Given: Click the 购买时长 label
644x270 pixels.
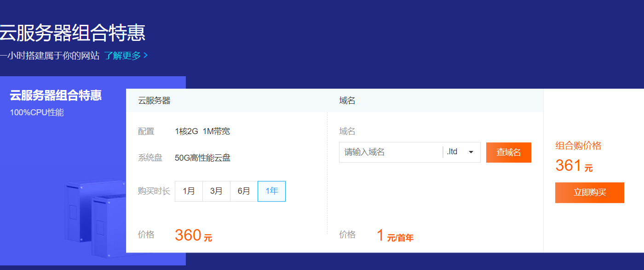Looking at the screenshot, I should click(x=154, y=191).
